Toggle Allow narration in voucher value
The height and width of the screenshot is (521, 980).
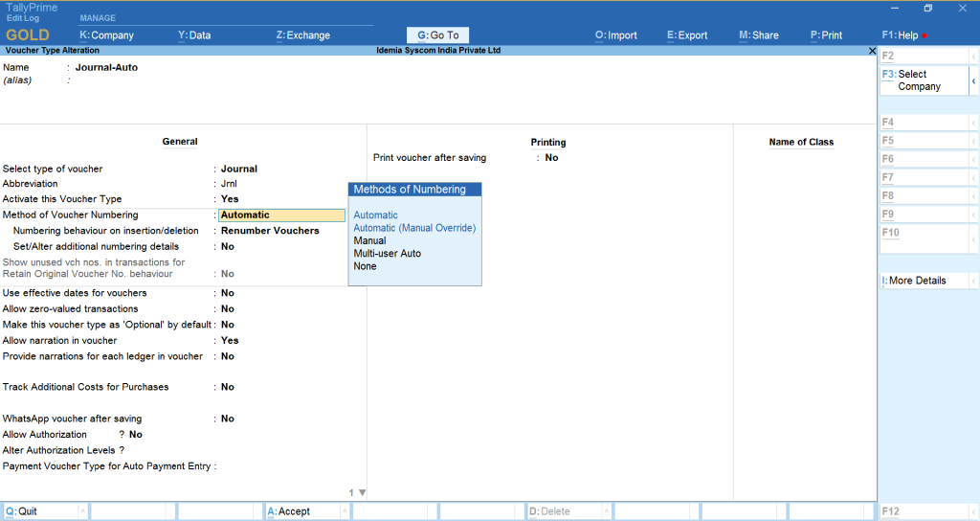click(x=230, y=341)
